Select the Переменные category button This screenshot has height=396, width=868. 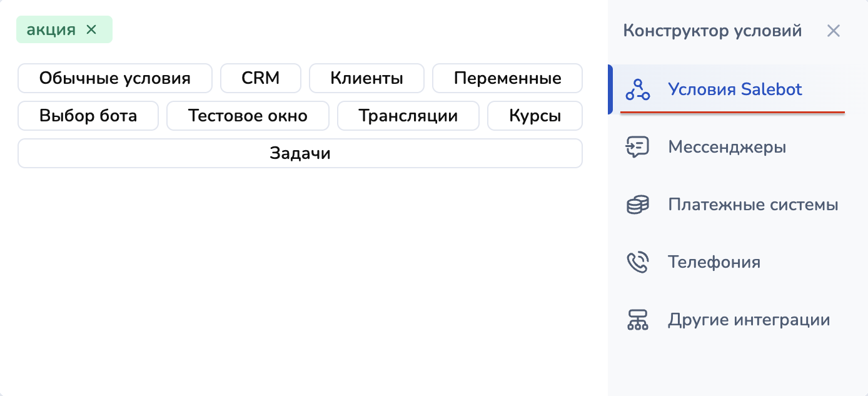point(507,78)
